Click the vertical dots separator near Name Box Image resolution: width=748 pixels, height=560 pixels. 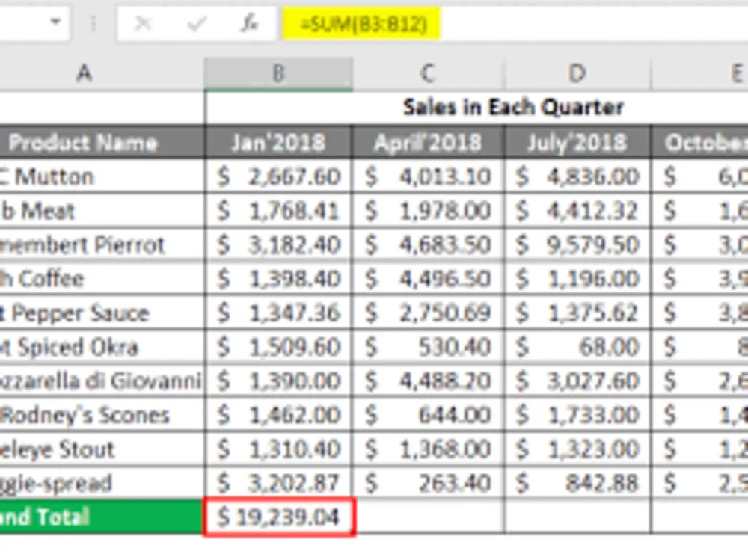coord(94,23)
